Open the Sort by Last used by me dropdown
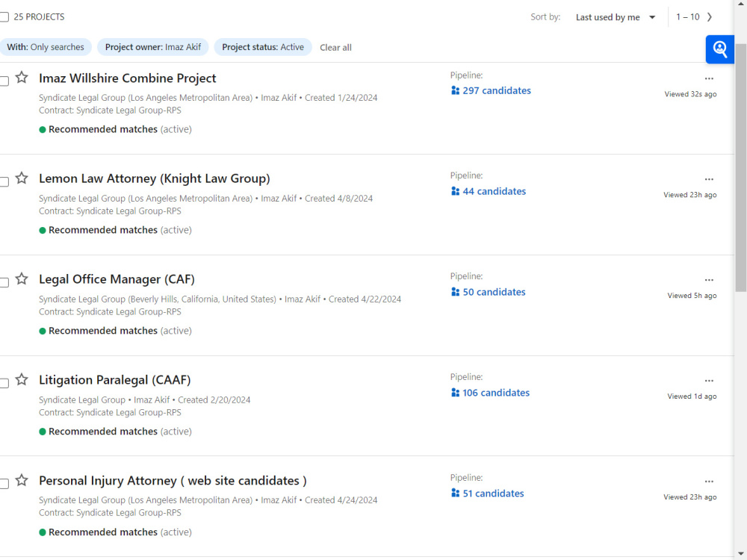 [x=616, y=18]
